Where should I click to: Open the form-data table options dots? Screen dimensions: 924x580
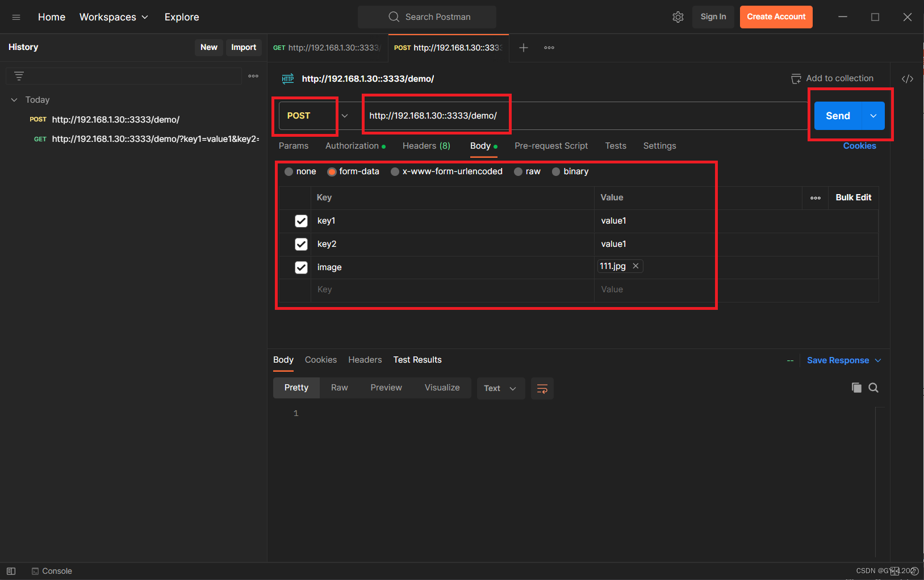coord(816,198)
